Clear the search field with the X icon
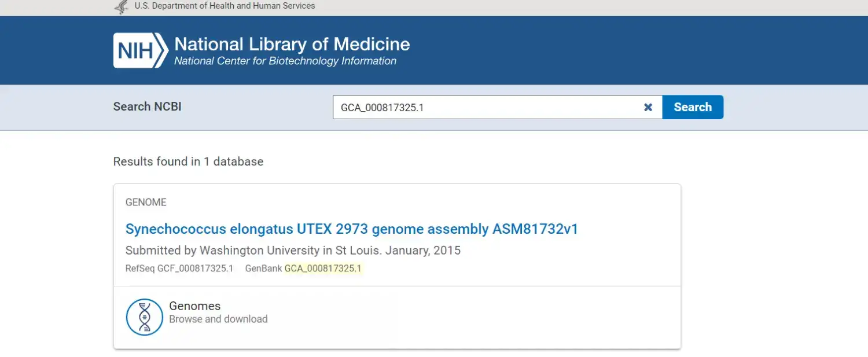The image size is (868, 357). pos(648,107)
